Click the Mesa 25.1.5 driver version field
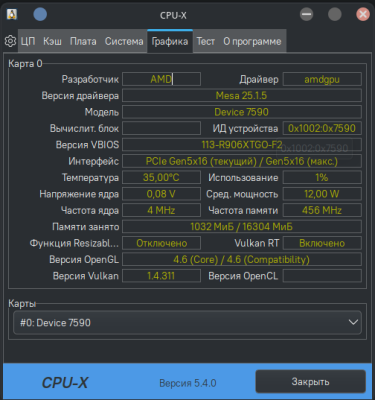The width and height of the screenshot is (375, 400). tap(242, 96)
